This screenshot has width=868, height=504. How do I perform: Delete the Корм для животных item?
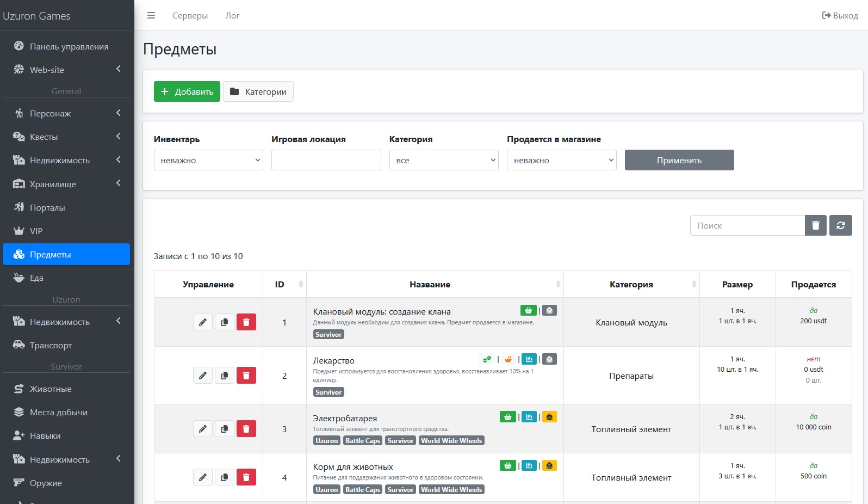click(x=246, y=477)
